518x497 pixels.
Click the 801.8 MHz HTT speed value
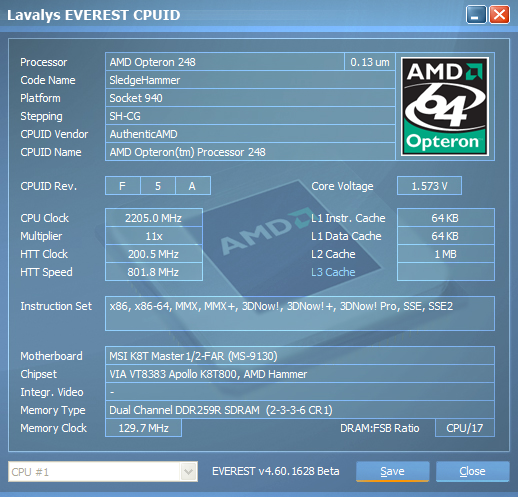(154, 272)
